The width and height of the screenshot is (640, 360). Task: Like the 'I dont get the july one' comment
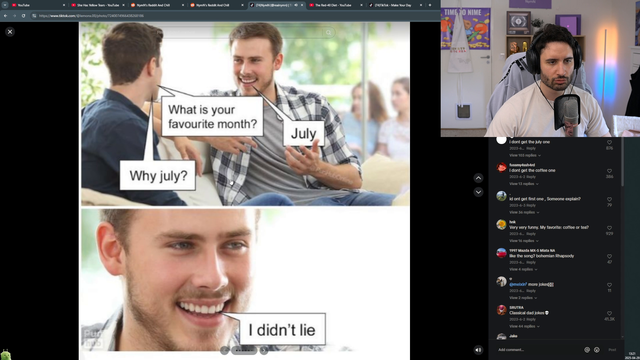point(609,142)
